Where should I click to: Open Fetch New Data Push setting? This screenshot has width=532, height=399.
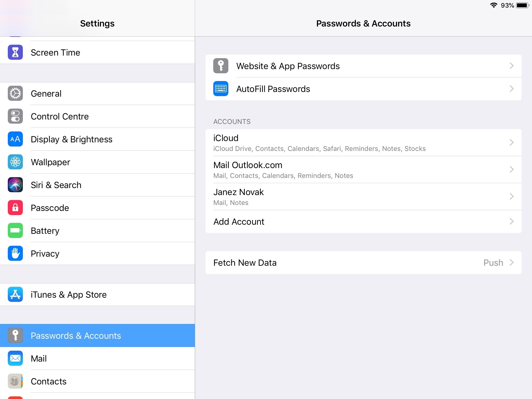pyautogui.click(x=363, y=263)
